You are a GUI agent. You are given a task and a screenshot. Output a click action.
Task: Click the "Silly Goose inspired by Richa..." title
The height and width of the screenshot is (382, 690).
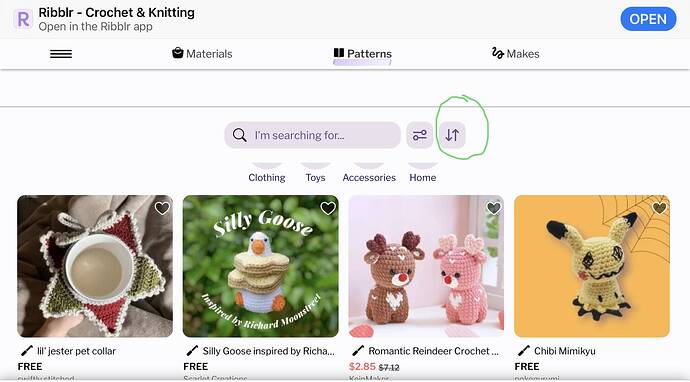coord(268,351)
